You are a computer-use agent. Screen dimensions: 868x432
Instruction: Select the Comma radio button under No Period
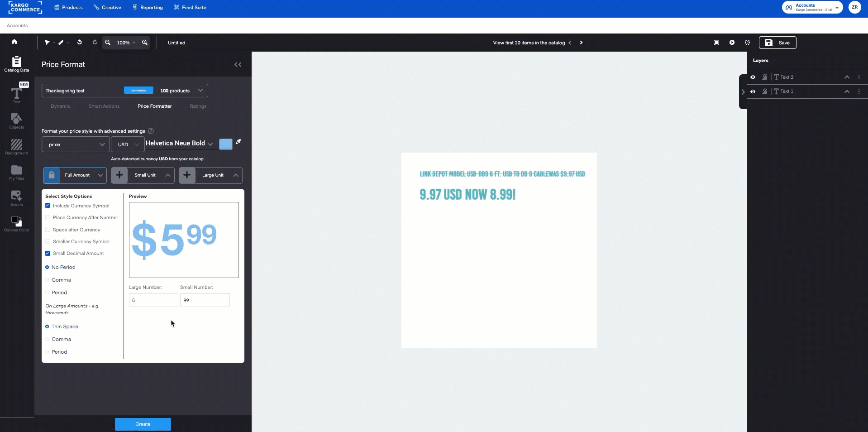48,280
